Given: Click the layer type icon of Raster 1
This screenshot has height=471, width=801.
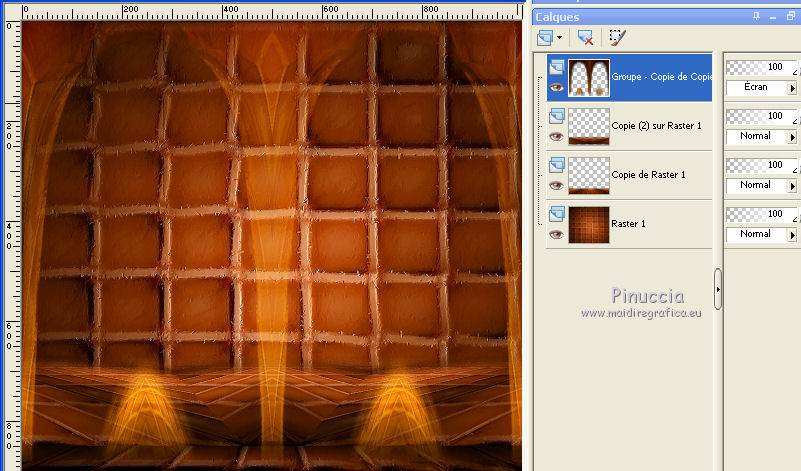Looking at the screenshot, I should [x=557, y=213].
